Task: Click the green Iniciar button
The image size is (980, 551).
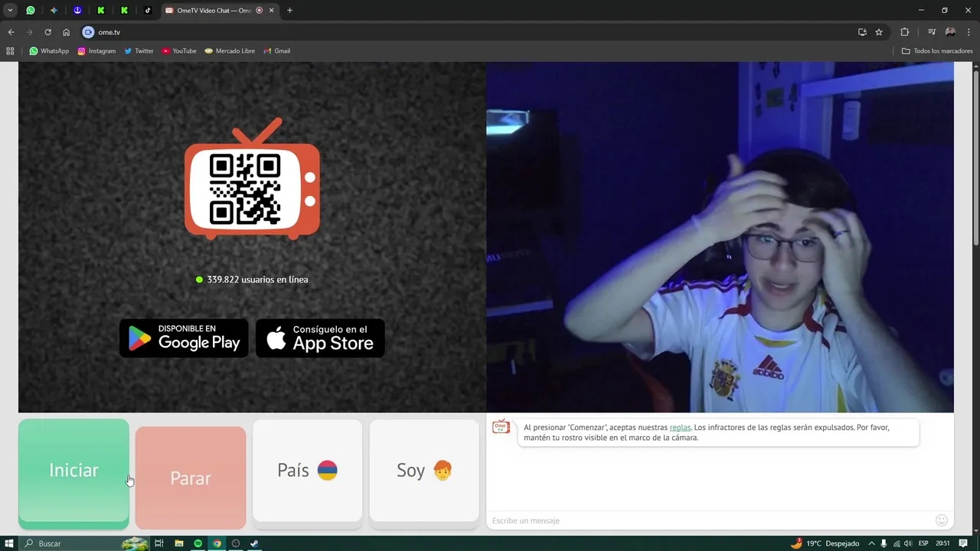Action: pyautogui.click(x=73, y=473)
